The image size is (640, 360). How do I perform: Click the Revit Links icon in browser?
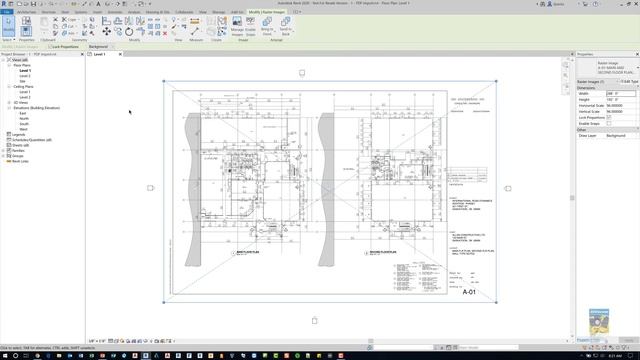click(x=9, y=161)
